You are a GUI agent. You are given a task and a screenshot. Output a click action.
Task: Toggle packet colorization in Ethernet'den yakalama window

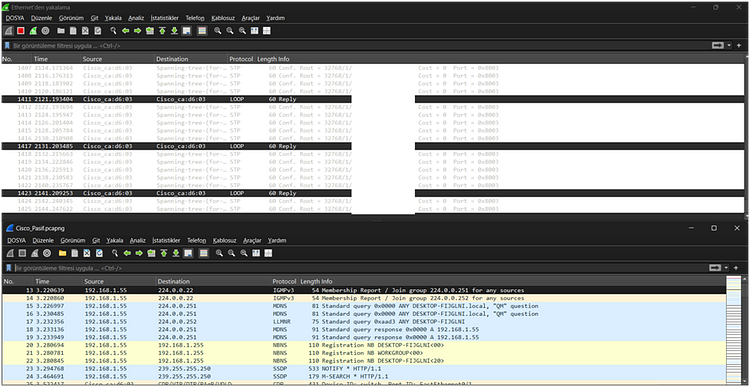[202, 31]
